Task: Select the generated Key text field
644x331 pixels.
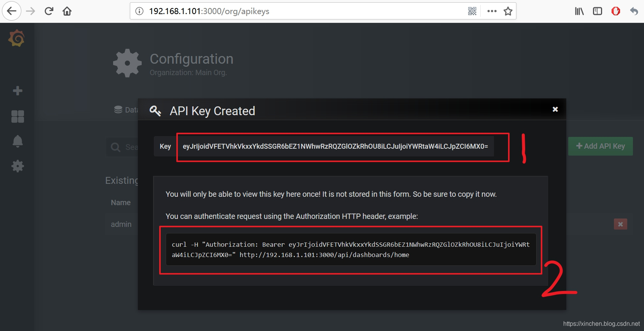Action: (x=336, y=146)
